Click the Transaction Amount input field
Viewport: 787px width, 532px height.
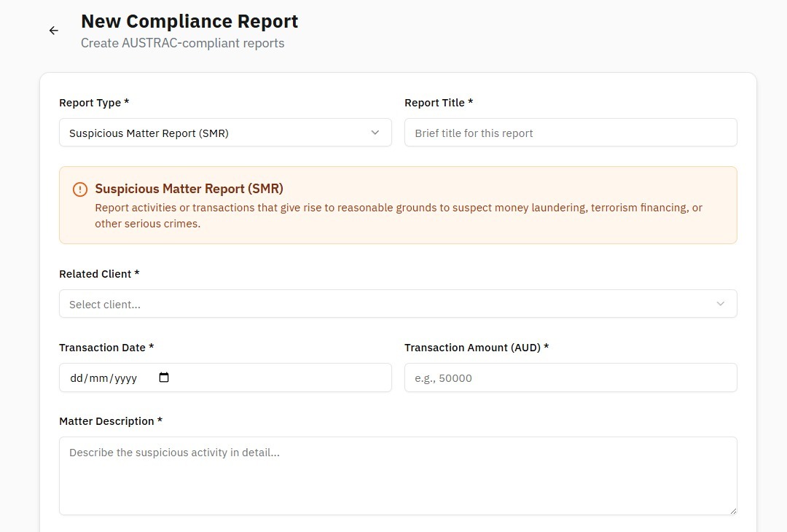[x=570, y=378]
